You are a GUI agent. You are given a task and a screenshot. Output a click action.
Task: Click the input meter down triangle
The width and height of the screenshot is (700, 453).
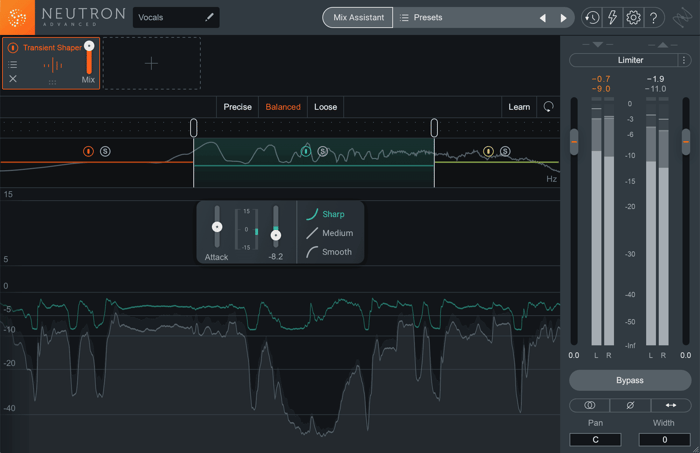(x=598, y=45)
